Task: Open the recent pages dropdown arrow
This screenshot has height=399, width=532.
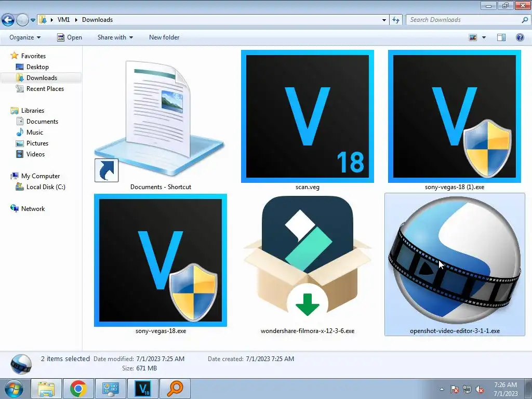Action: [x=33, y=20]
